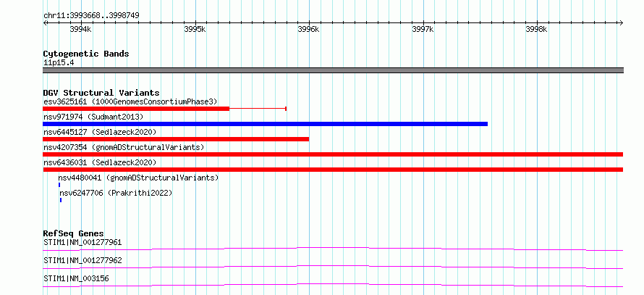The image size is (644, 295).
Task: Select the nsv4207354 gnomAD red variant bar
Action: click(x=333, y=154)
